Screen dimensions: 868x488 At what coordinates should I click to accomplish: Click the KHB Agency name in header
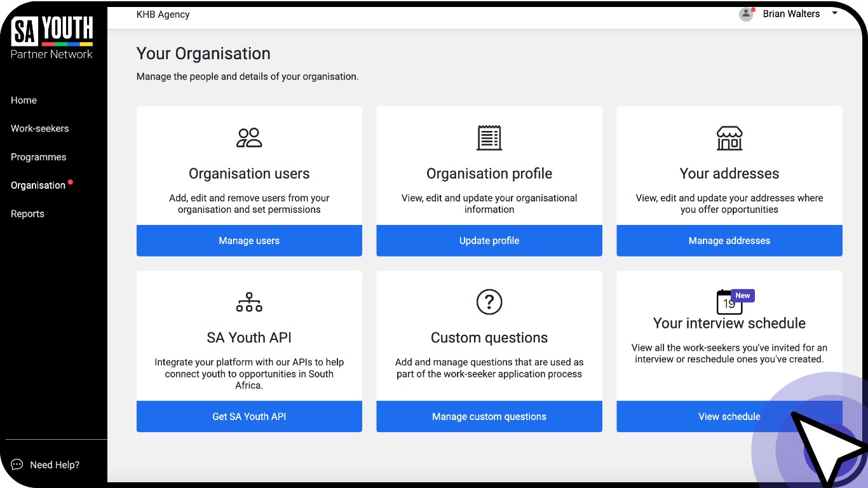tap(163, 14)
